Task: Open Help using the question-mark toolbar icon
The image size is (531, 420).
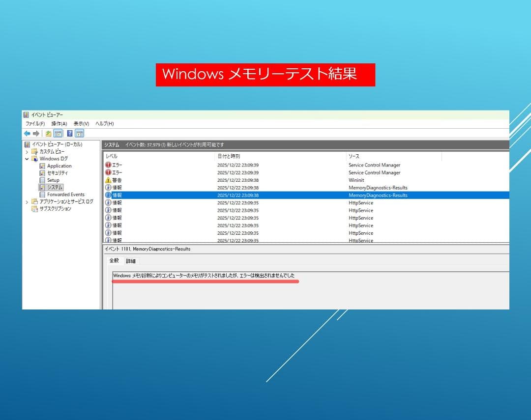Action: [69, 133]
